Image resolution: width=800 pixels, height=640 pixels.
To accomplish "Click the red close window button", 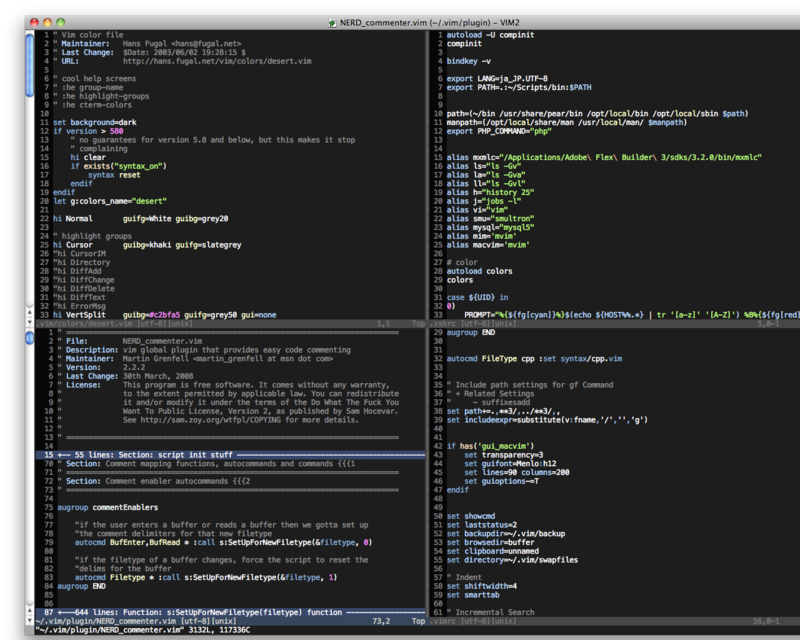I will pos(34,22).
